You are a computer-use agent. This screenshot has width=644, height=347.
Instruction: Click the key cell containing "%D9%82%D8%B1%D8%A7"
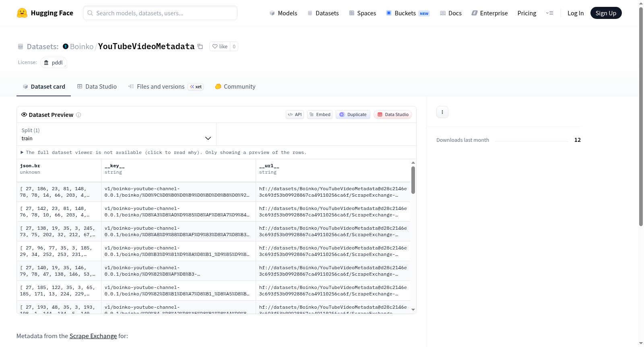pos(178,291)
